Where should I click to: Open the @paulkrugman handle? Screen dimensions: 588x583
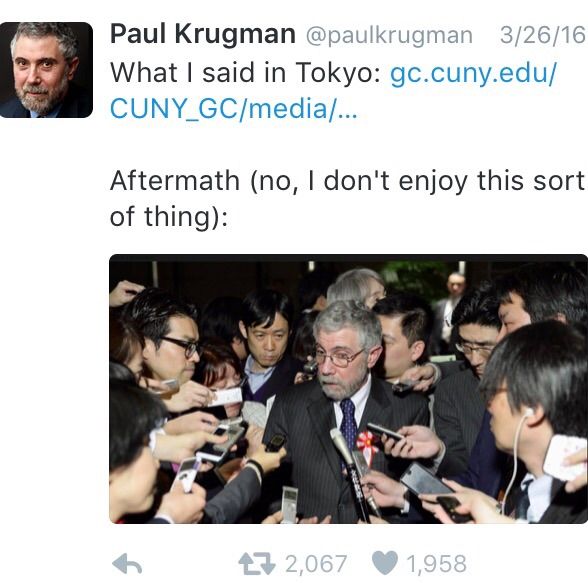(x=389, y=36)
